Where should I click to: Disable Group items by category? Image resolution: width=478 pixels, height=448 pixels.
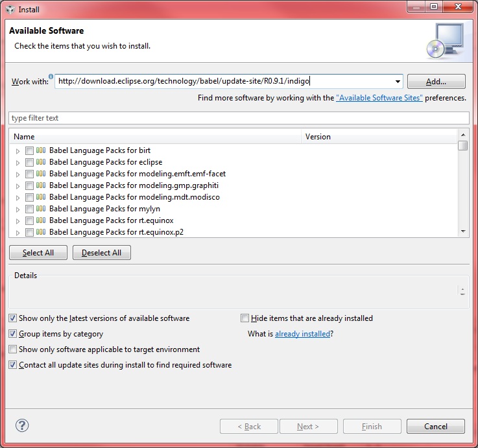click(12, 334)
